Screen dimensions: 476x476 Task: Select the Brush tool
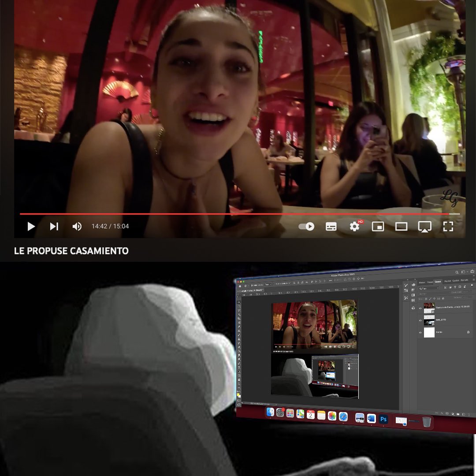click(x=239, y=335)
